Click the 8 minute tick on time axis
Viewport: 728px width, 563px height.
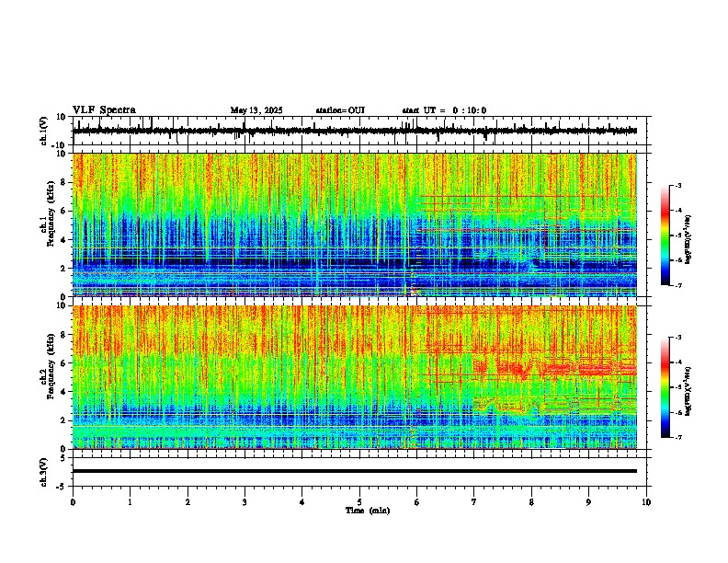531,502
